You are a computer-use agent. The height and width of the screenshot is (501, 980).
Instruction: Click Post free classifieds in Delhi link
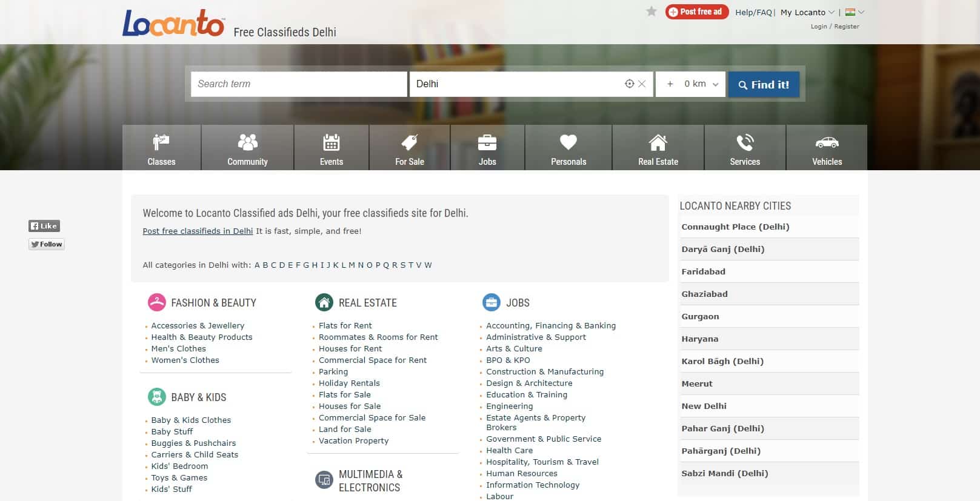198,231
